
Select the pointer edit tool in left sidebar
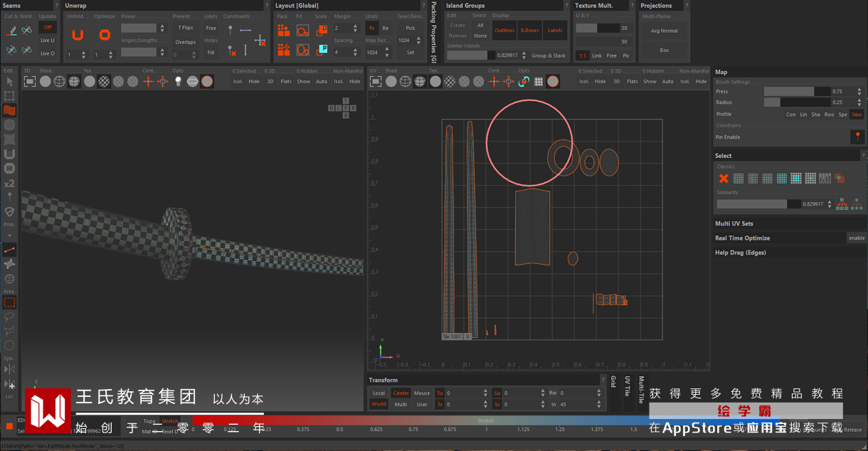9,82
